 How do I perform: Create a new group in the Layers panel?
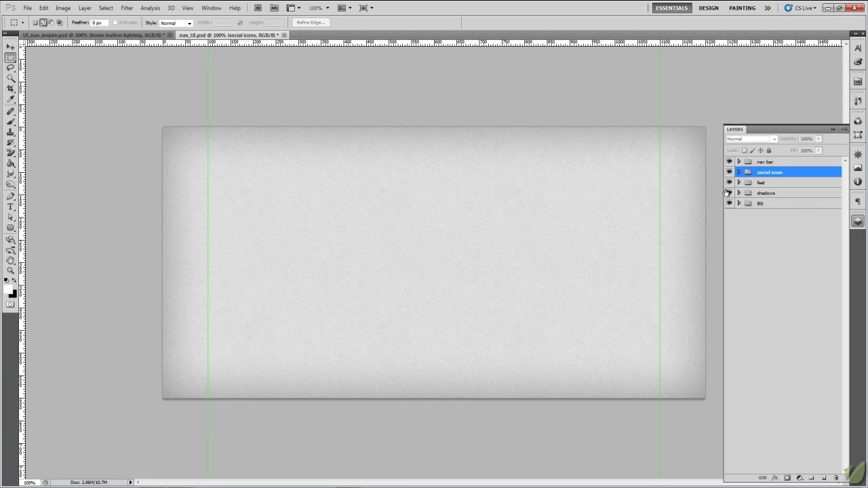click(x=812, y=479)
